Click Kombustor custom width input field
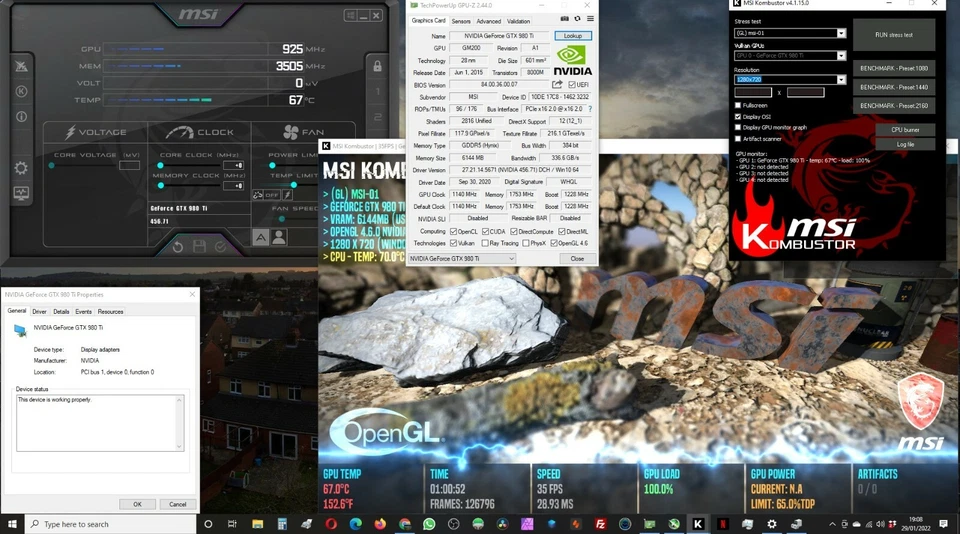 click(x=753, y=92)
